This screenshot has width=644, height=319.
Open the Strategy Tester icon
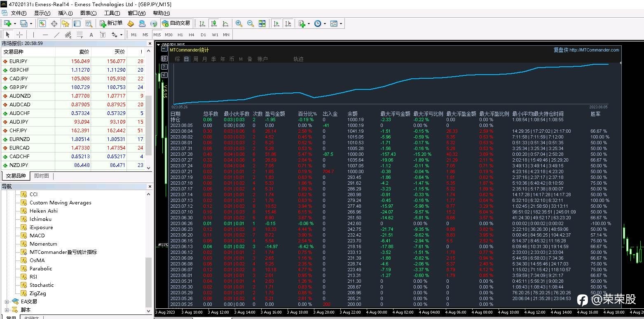[x=89, y=23]
